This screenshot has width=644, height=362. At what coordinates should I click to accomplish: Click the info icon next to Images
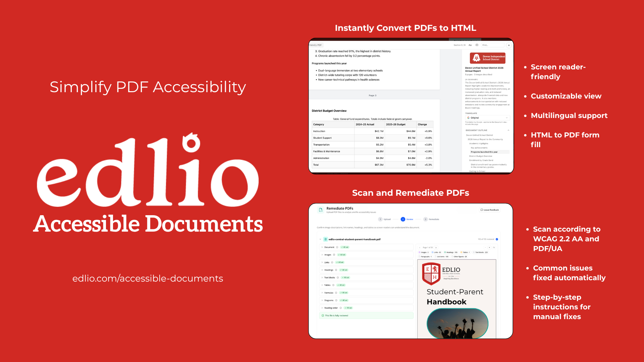[334, 255]
